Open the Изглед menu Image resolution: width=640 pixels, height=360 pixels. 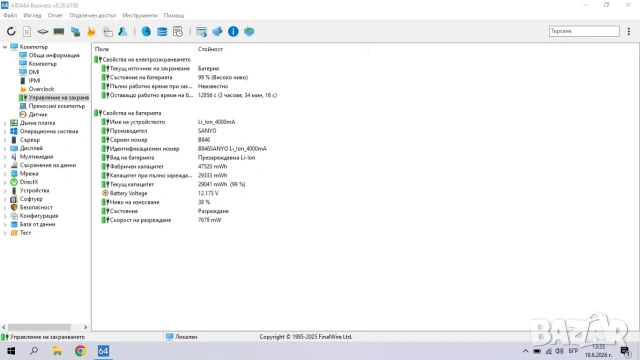tap(32, 16)
